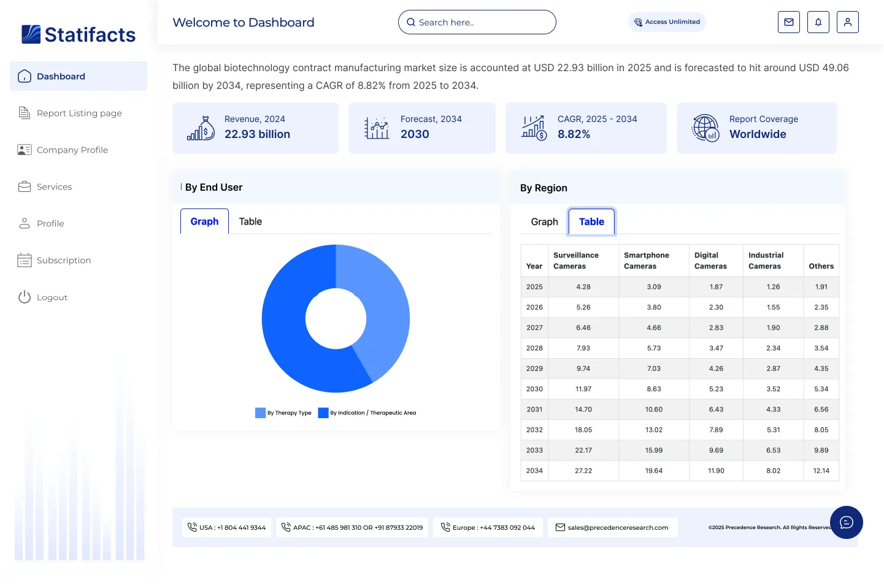Click the 12.14 value in the table
The width and height of the screenshot is (884, 588).
(821, 471)
